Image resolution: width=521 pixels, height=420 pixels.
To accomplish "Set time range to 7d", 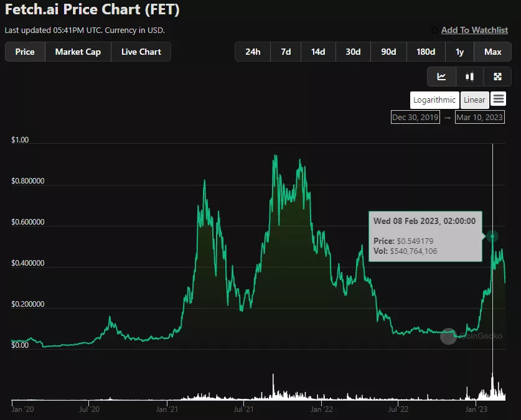I will 286,52.
